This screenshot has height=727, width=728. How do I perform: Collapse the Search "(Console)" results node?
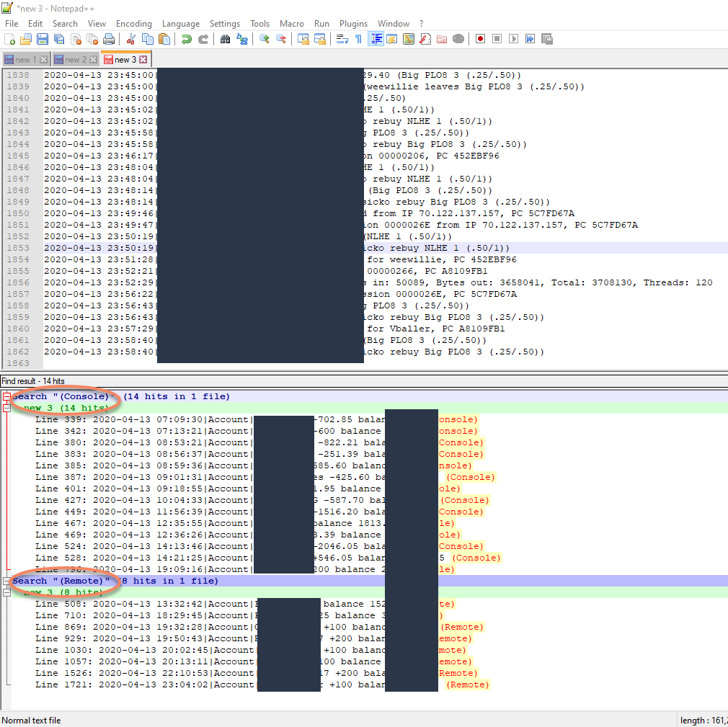[x=6, y=396]
